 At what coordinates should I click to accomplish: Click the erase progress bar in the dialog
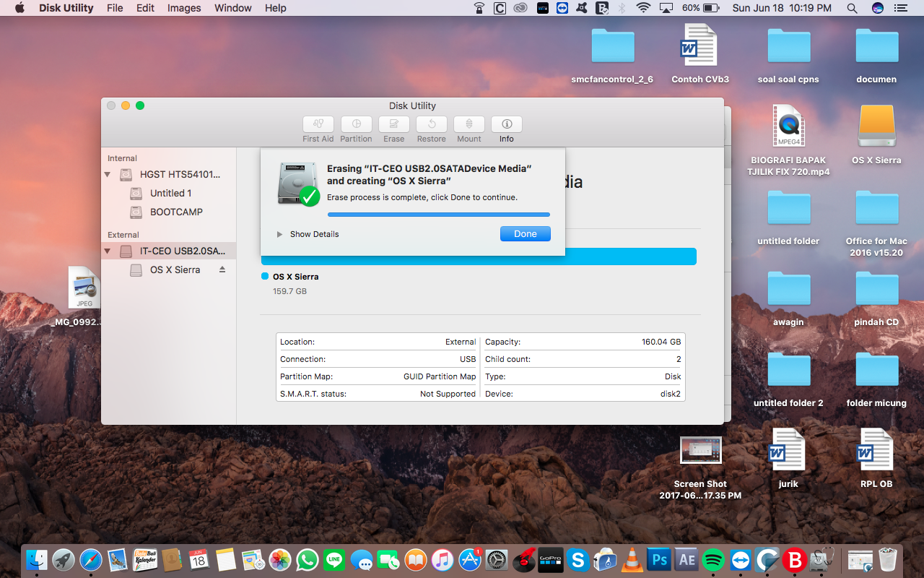[x=438, y=215]
